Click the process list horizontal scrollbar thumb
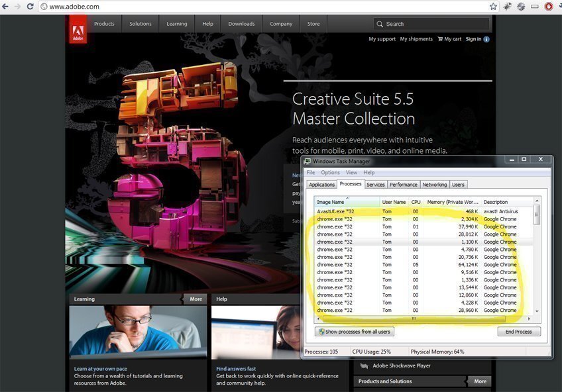The width and height of the screenshot is (562, 392). point(414,318)
